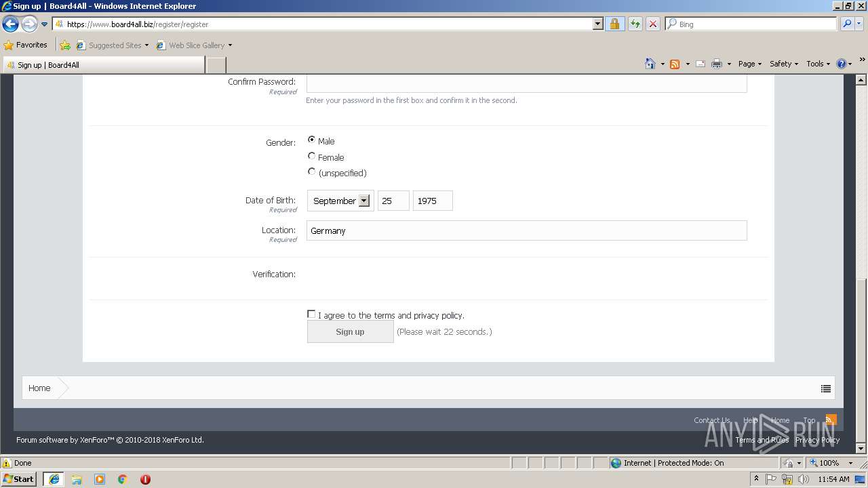The width and height of the screenshot is (868, 488).
Task: Click the status bar warning icon
Action: coord(7,463)
